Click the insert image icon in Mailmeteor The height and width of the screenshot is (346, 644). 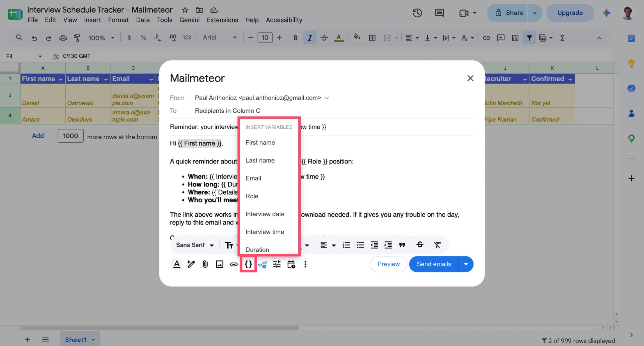pyautogui.click(x=219, y=264)
